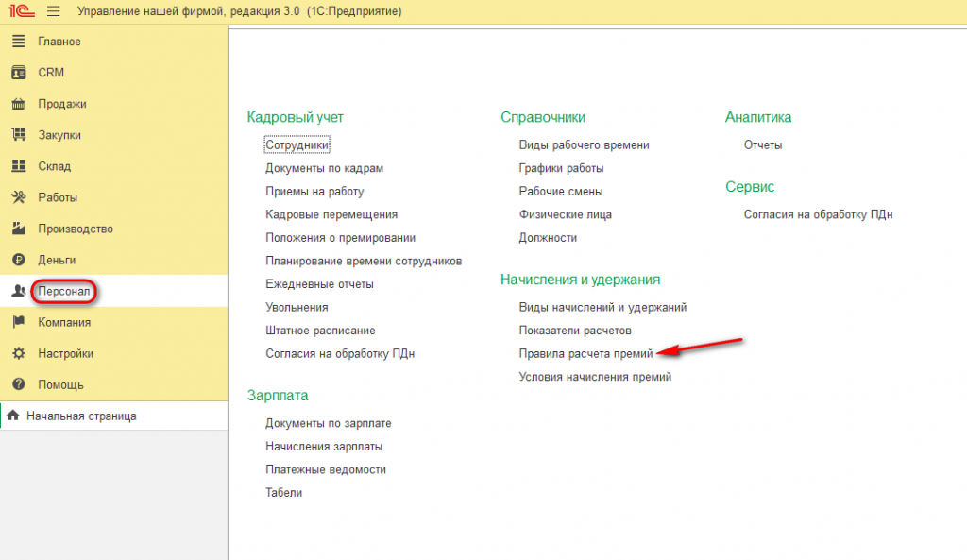Open the Склад section
967x560 pixels.
coord(54,166)
